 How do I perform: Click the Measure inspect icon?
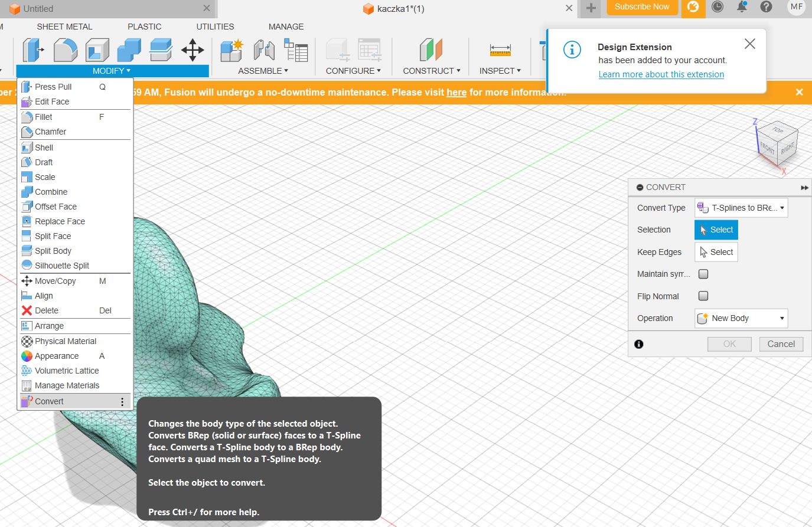(500, 50)
